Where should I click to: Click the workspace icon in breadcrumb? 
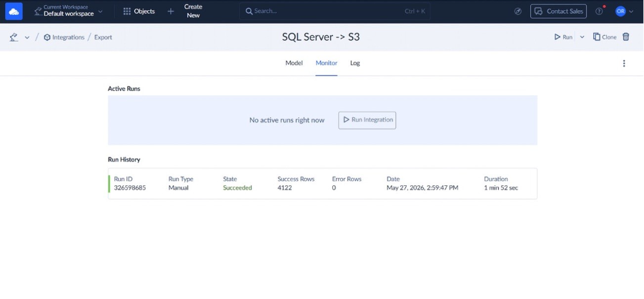tap(14, 37)
